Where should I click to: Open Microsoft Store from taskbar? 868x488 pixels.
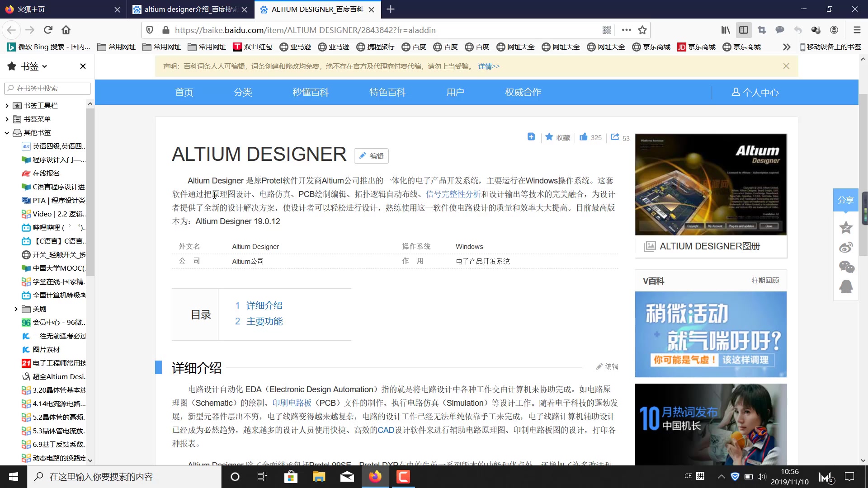tap(291, 477)
